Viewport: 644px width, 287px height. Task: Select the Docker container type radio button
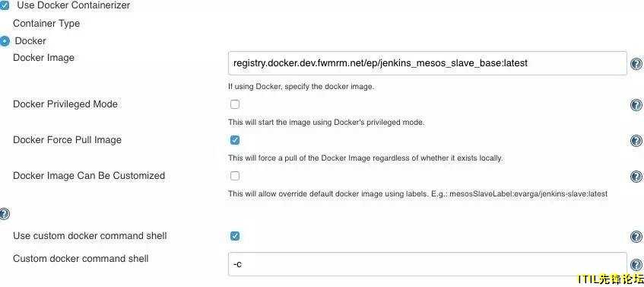coord(5,41)
